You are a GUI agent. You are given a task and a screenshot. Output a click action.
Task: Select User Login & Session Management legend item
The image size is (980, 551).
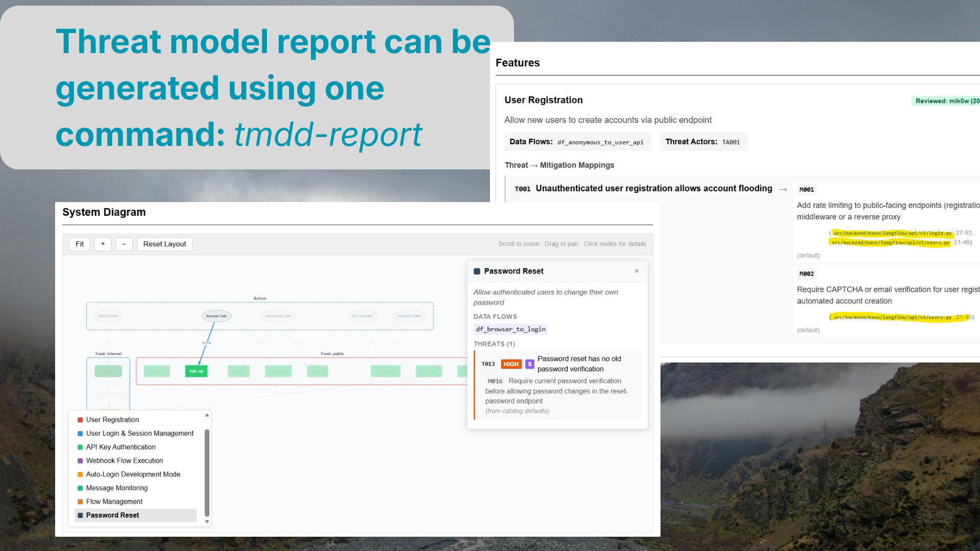point(139,433)
